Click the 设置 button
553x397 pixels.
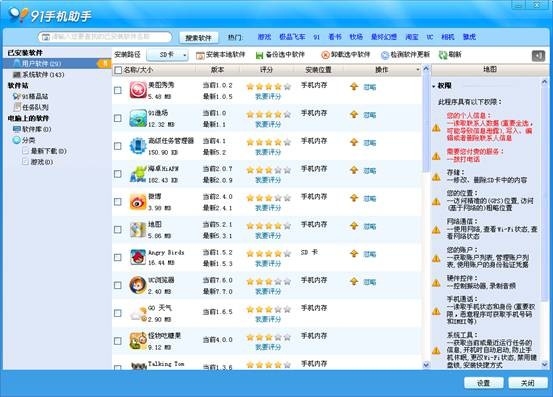tap(484, 383)
